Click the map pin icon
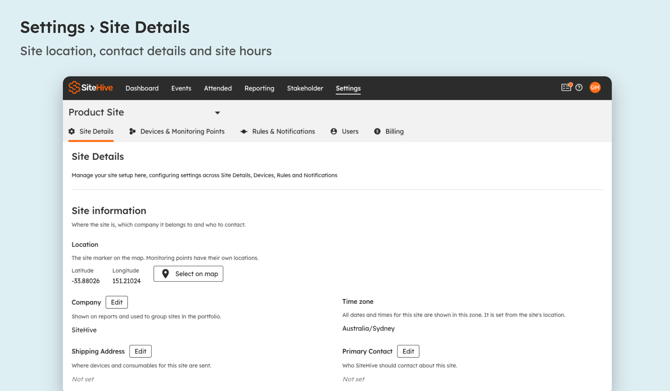The width and height of the screenshot is (670, 391). 165,274
